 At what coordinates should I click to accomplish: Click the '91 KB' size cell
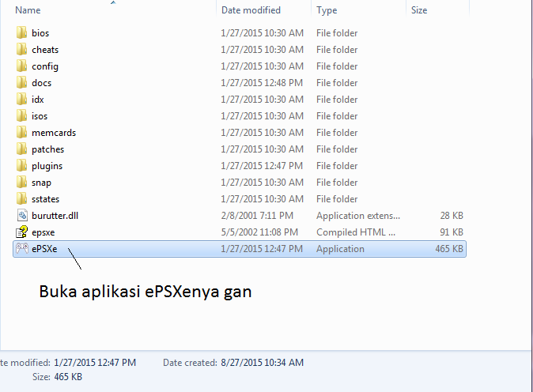tap(452, 232)
